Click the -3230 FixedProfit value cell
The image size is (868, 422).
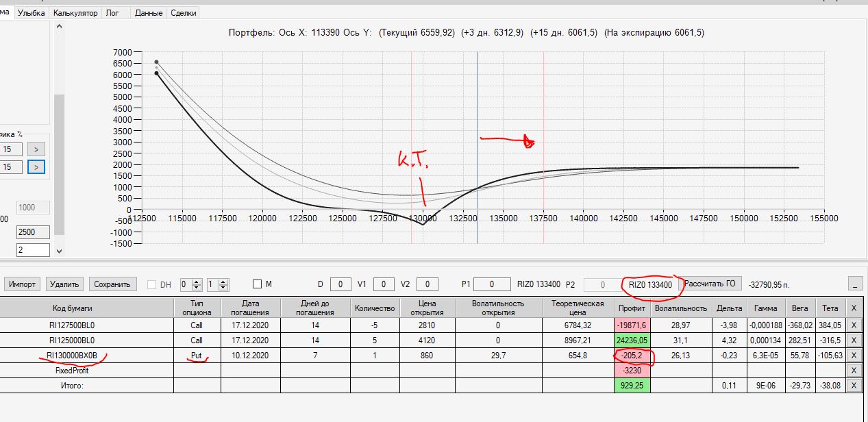pyautogui.click(x=632, y=370)
